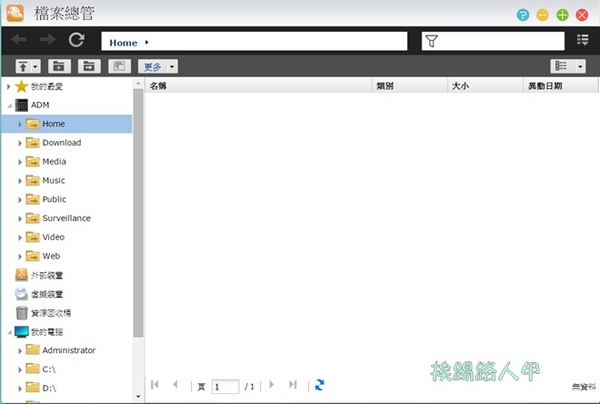Select the Surveillance folder in tree
600x404 pixels.
tap(66, 218)
